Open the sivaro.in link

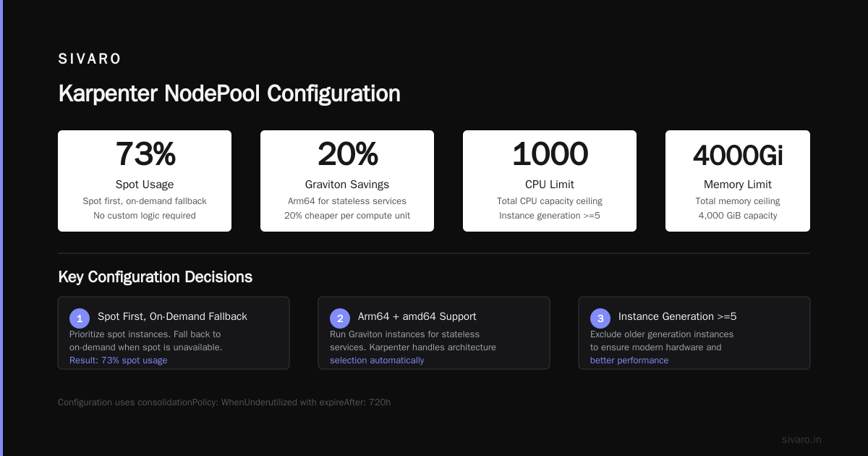pos(801,439)
